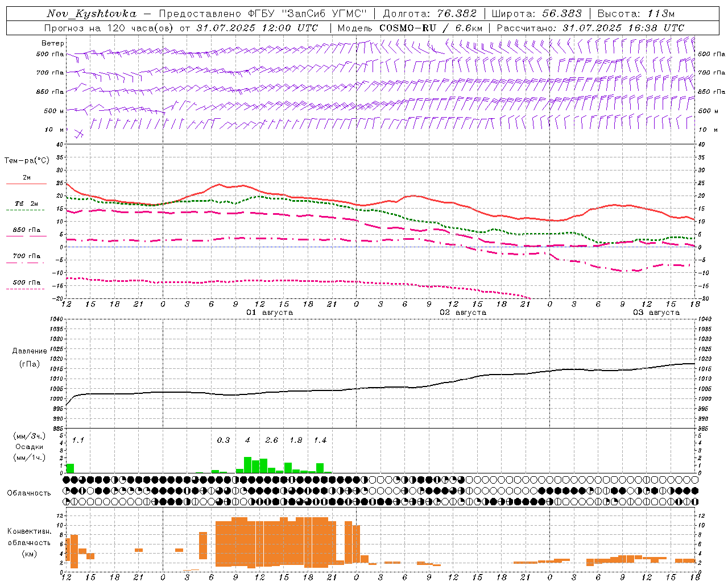Click the station name Nov_Kyshtovka
728x582 pixels.
92,14
